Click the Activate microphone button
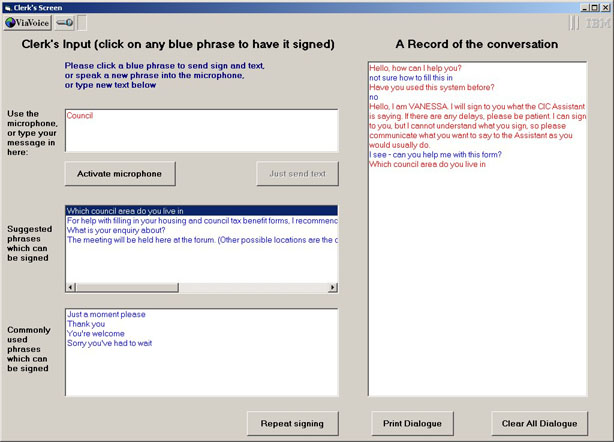The width and height of the screenshot is (614, 442). (120, 174)
